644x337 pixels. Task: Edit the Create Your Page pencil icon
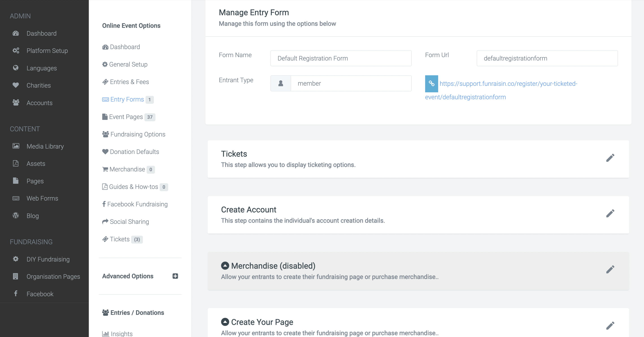[x=610, y=326]
